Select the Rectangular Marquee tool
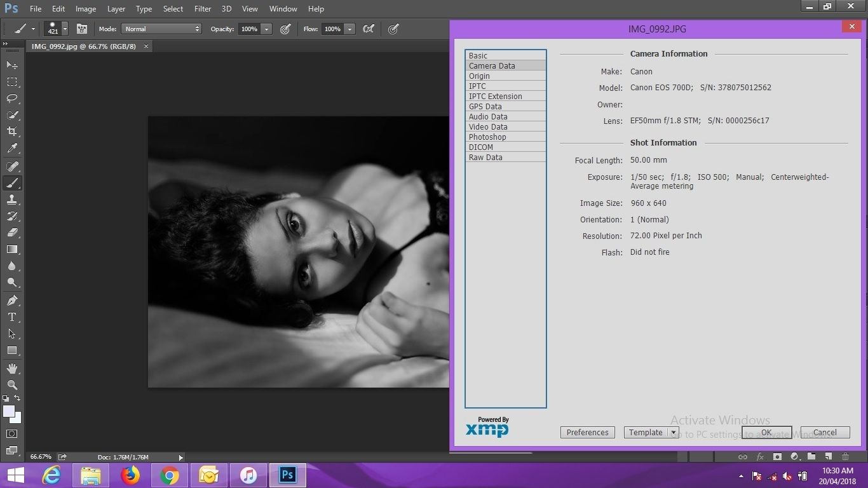 (x=12, y=82)
